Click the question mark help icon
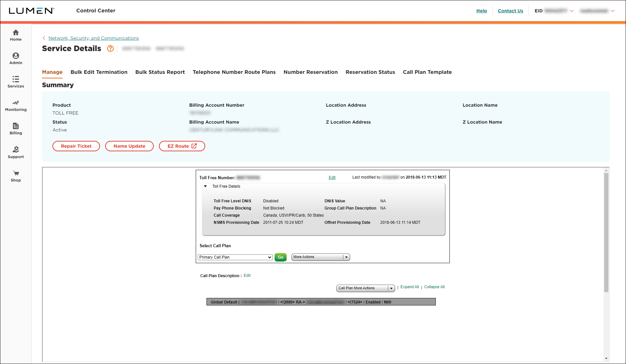 pos(110,48)
